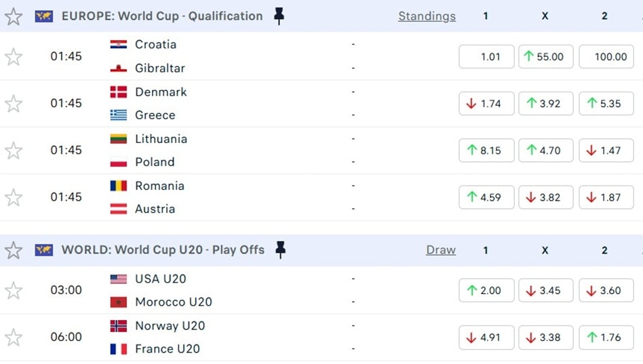Screen dimensions: 643x364
Task: Pin the Europe World Cup Qualification league
Action: (x=279, y=16)
